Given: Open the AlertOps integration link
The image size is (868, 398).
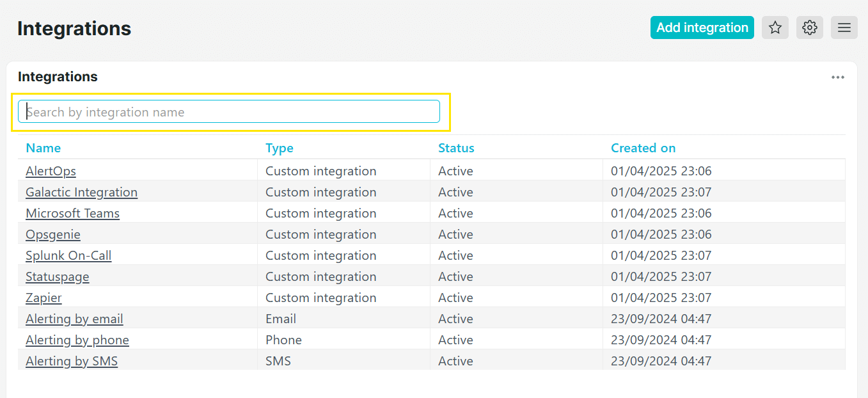Looking at the screenshot, I should (x=51, y=171).
